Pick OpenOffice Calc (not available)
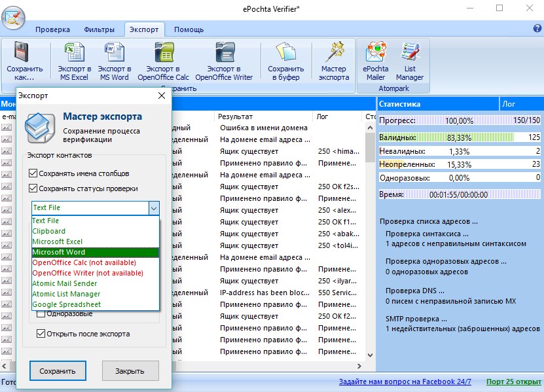544x392 pixels. pyautogui.click(x=96, y=262)
